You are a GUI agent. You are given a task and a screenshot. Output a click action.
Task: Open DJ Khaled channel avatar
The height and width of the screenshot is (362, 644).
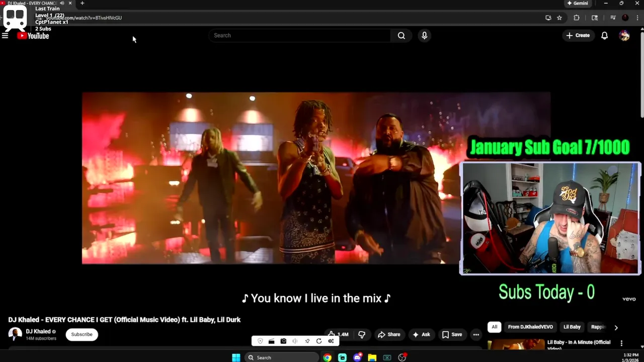(x=15, y=334)
